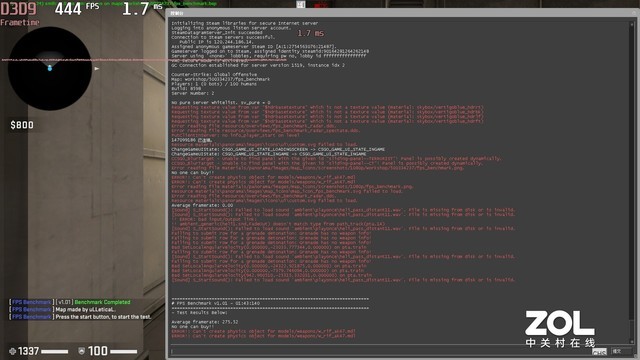Click the 444 FPS counter overlay
Screen dimensions: 640x360
click(77, 8)
